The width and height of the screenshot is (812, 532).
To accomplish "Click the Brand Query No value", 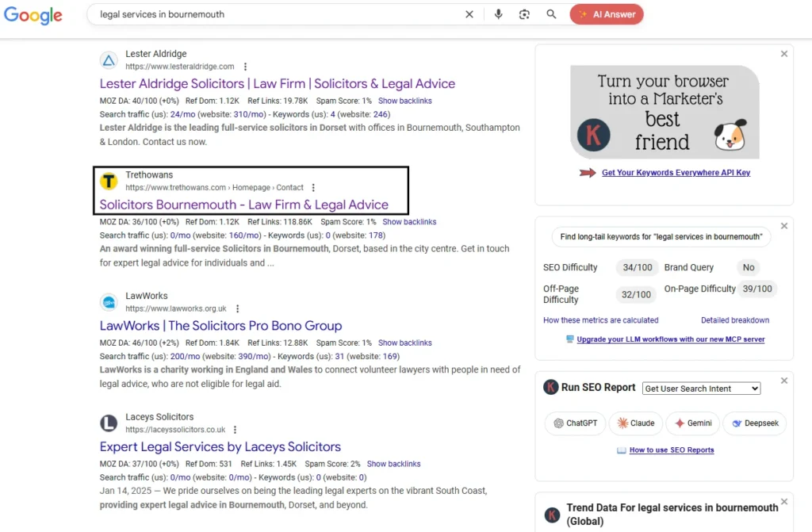I will 749,267.
